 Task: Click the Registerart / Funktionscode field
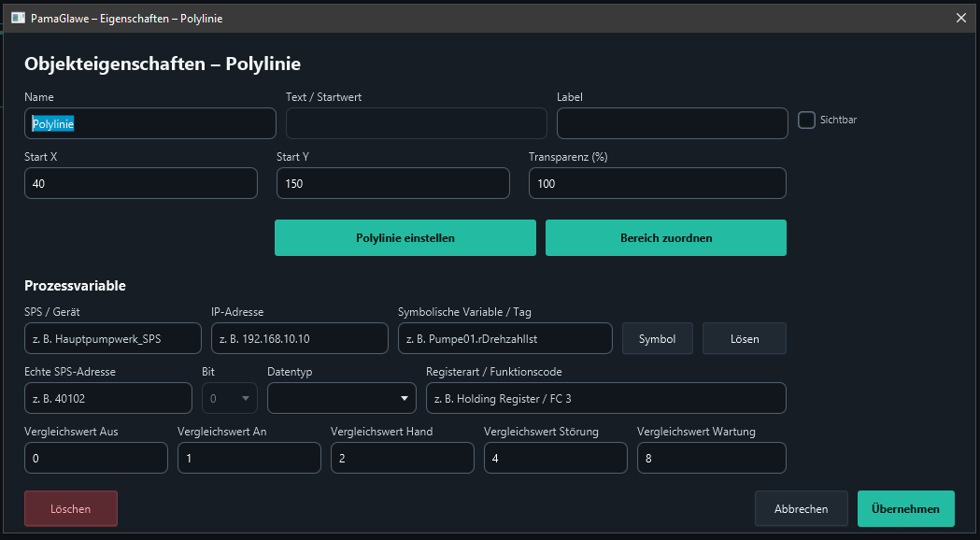click(x=606, y=398)
